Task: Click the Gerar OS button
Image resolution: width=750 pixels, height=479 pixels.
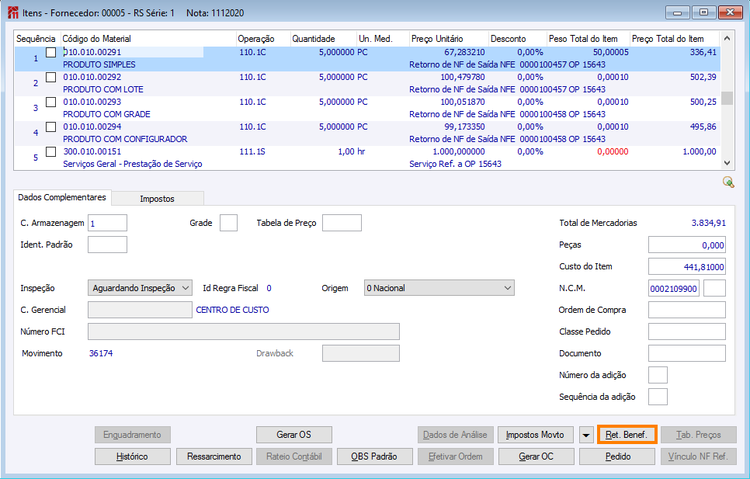Action: coord(294,435)
